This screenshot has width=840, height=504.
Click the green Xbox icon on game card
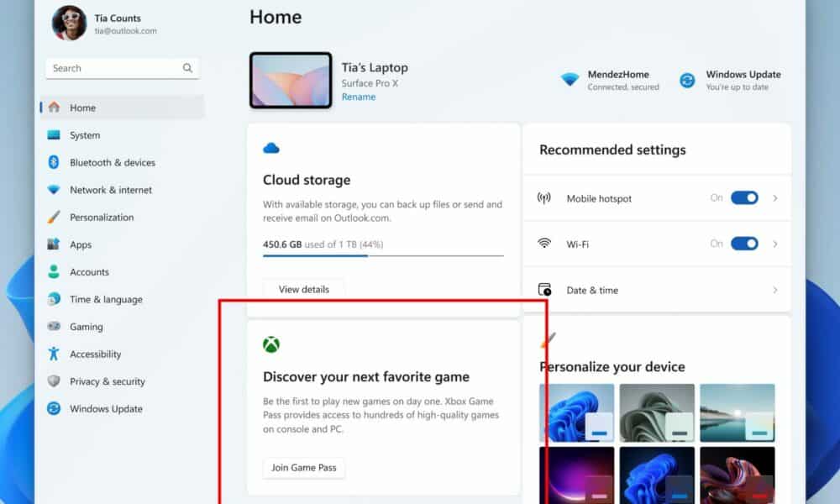tap(271, 344)
